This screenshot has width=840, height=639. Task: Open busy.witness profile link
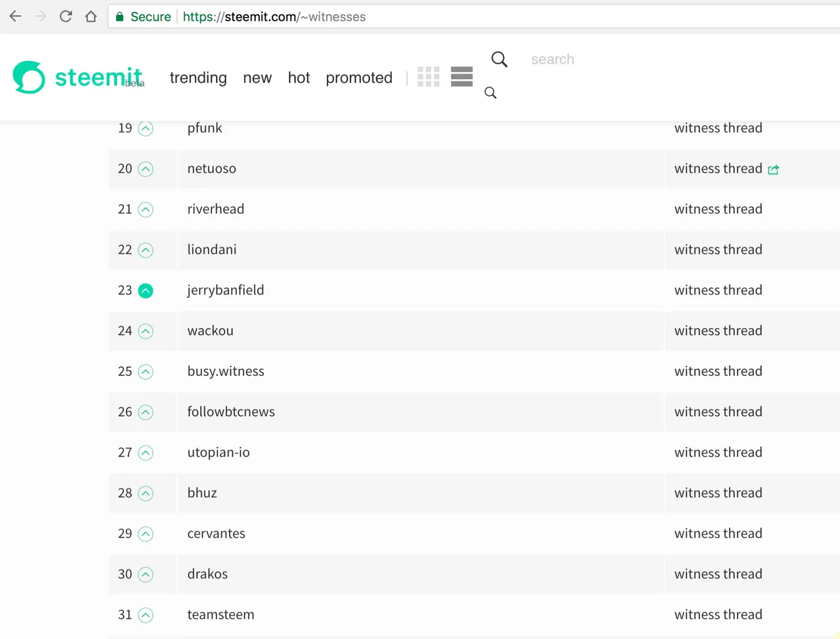226,371
